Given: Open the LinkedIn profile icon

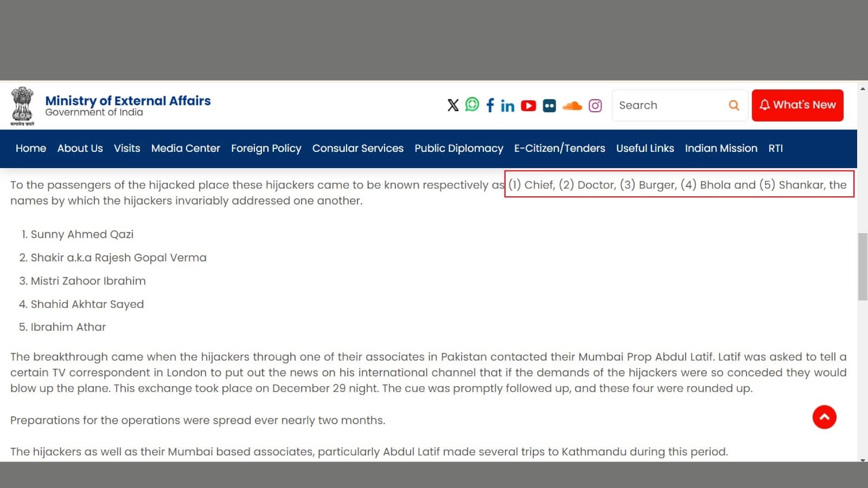Looking at the screenshot, I should tap(508, 106).
